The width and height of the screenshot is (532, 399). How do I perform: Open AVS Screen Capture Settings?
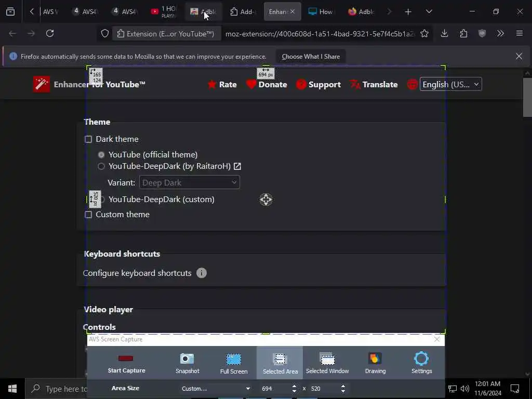point(421,363)
